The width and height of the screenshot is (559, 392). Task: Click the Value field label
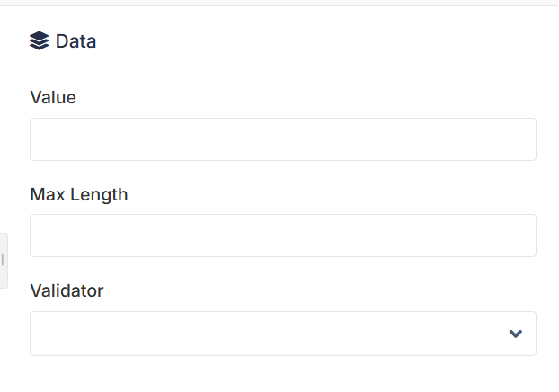coord(53,97)
